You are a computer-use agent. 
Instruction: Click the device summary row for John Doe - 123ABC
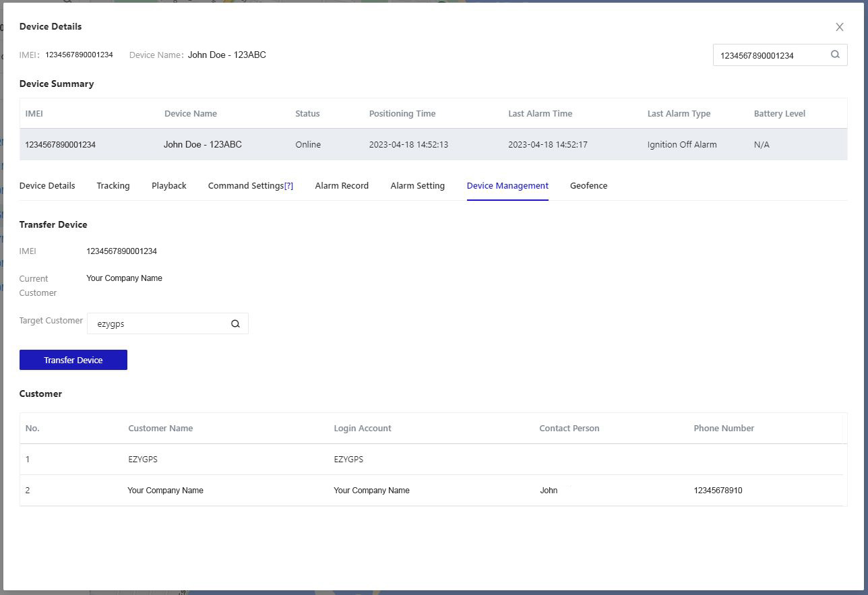coord(433,144)
